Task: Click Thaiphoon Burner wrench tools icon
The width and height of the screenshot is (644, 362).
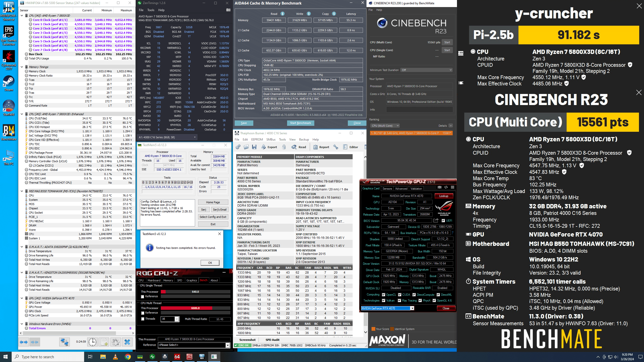Action: 336,147
